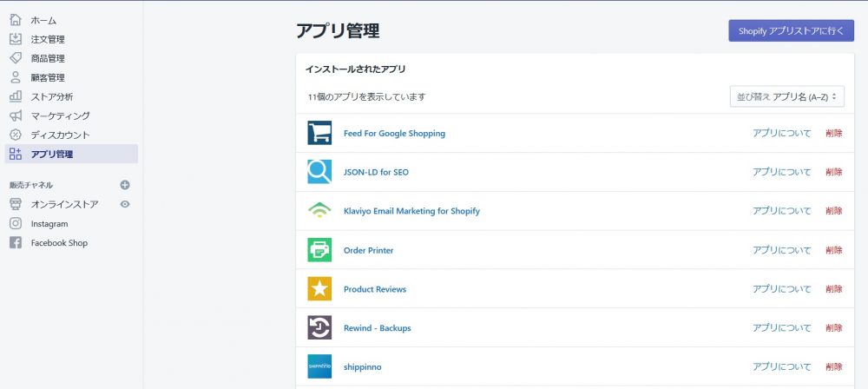This screenshot has height=389, width=868.
Task: Open the Instagram sales channel
Action: 49,224
